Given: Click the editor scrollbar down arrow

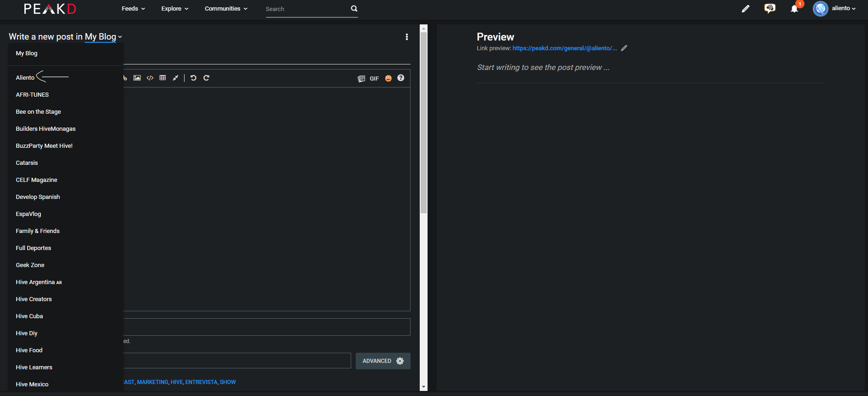Looking at the screenshot, I should pos(424,387).
